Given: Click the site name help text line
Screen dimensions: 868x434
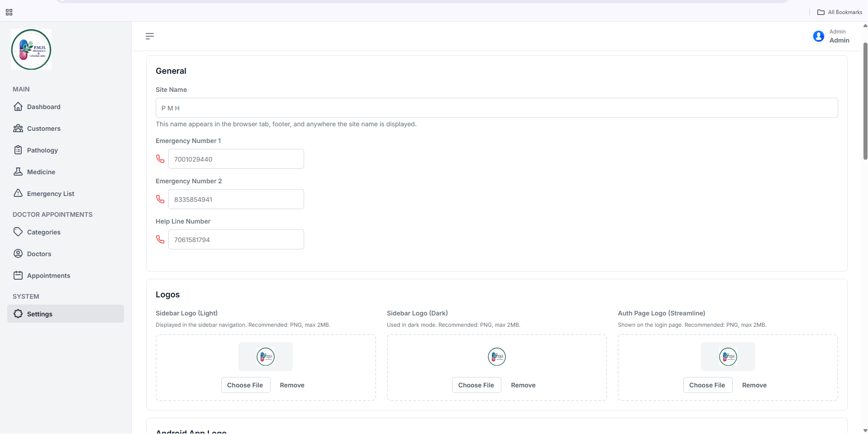Looking at the screenshot, I should 286,124.
